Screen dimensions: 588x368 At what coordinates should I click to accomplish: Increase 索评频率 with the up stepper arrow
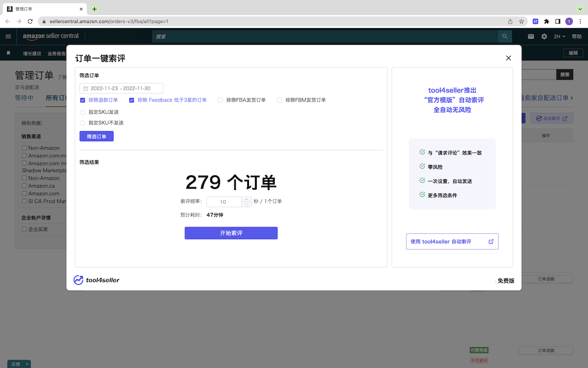pos(246,199)
